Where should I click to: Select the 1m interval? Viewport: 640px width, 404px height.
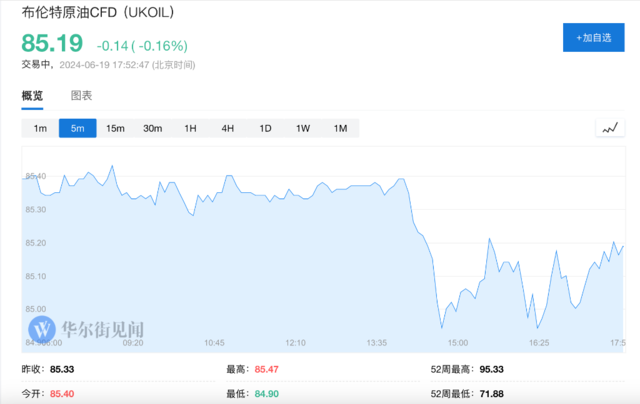[x=40, y=128]
